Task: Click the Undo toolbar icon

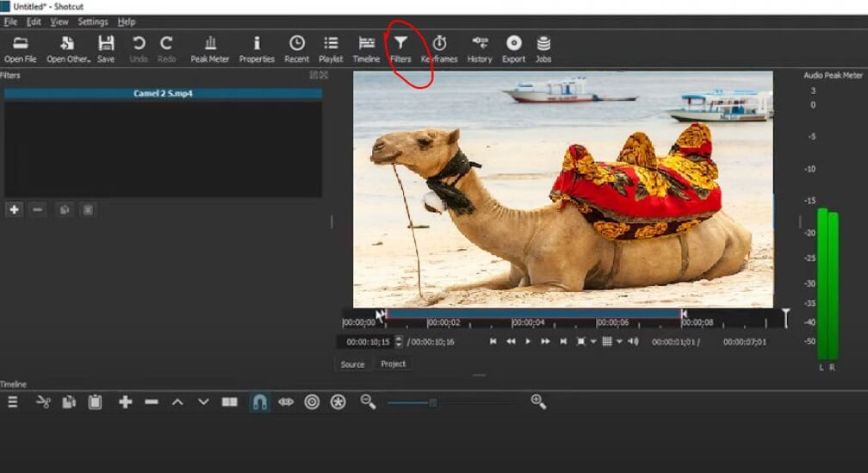Action: (x=139, y=49)
